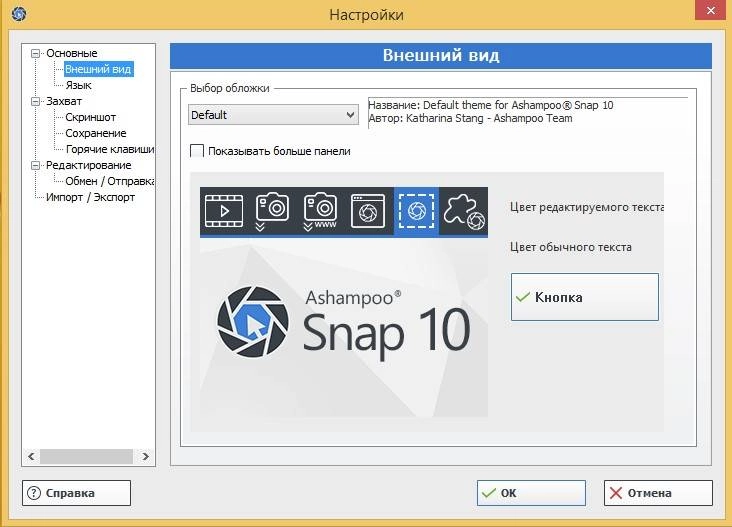
Task: Confirm settings with the OK button
Action: pos(531,493)
